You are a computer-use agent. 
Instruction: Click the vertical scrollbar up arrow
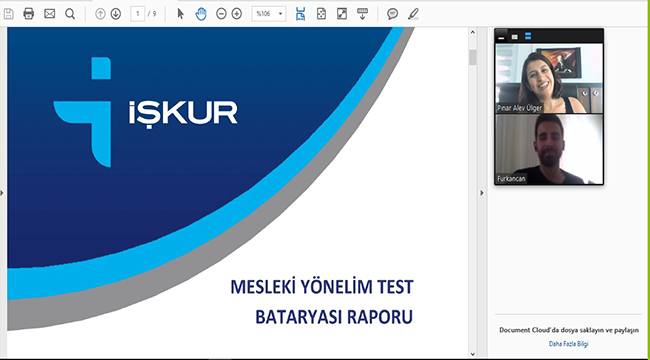(473, 32)
